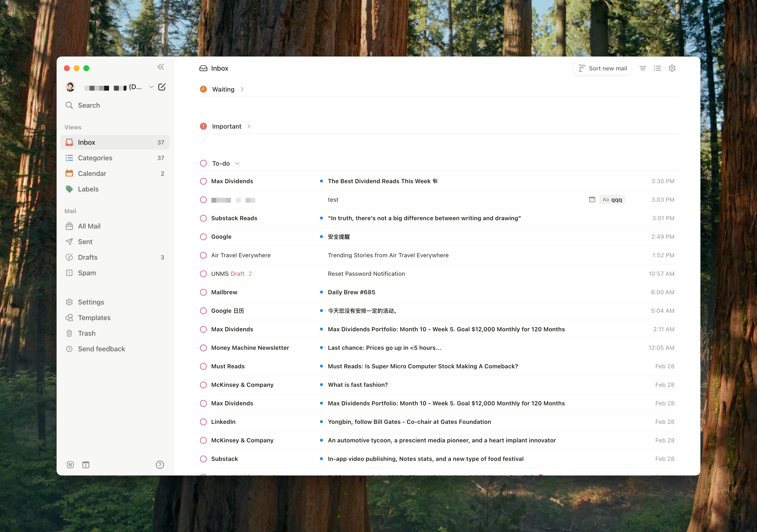Check off the Mailbrew Daily Brew email
This screenshot has width=757, height=532.
[203, 292]
